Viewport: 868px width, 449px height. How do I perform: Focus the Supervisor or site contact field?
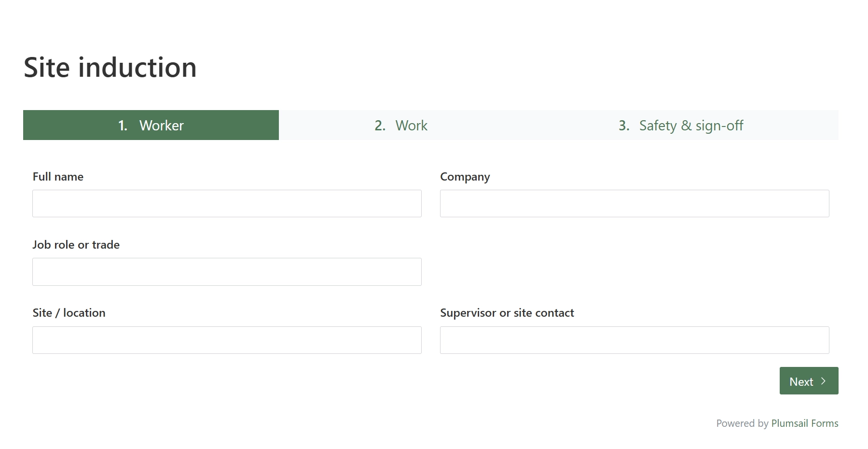coord(634,340)
